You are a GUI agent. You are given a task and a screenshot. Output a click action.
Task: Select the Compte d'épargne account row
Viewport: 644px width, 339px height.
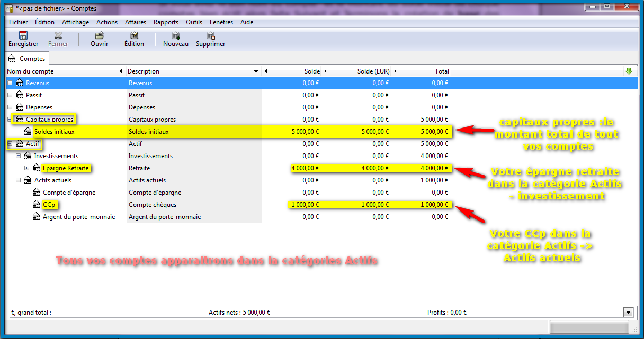pos(69,193)
